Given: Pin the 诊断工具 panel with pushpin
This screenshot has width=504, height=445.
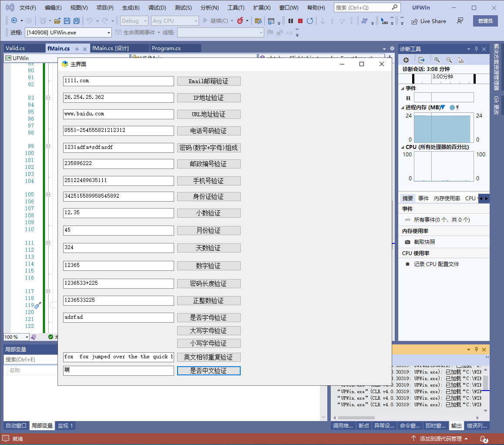Looking at the screenshot, I should point(476,49).
